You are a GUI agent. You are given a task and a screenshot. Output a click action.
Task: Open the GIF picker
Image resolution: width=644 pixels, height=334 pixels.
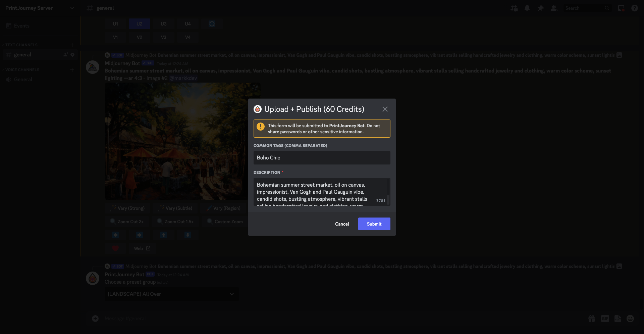pyautogui.click(x=605, y=319)
